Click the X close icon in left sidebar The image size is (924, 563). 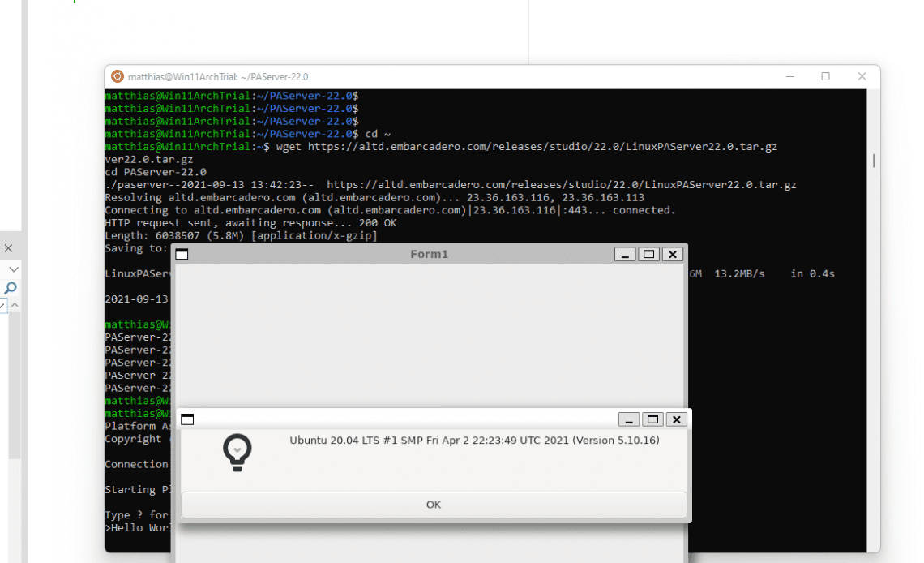9,248
